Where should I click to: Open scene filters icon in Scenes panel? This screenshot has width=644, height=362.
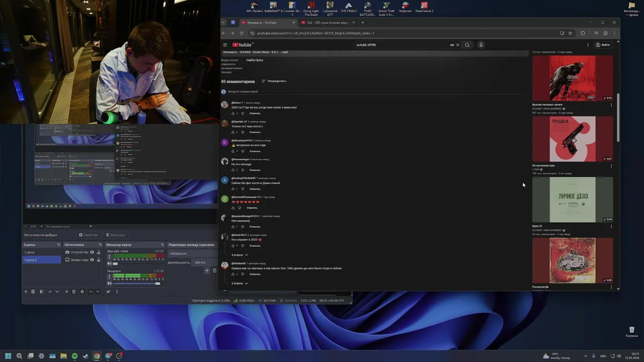[x=41, y=292]
